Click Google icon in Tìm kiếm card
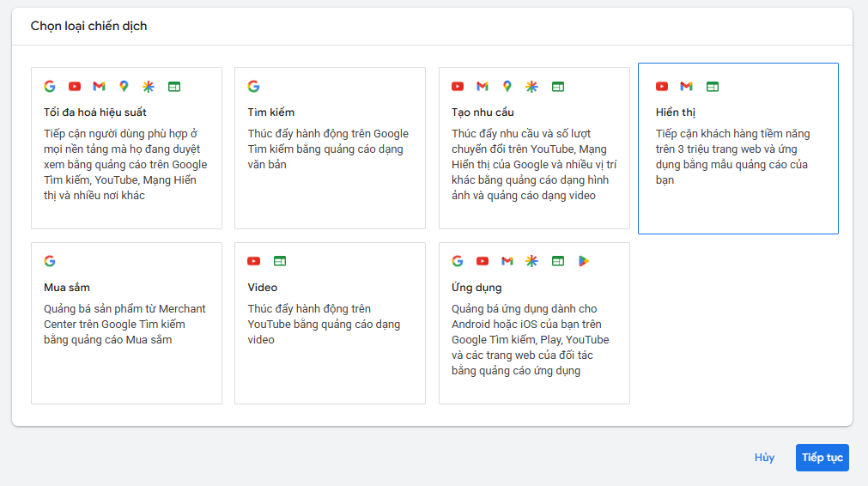This screenshot has width=868, height=486. 253,87
